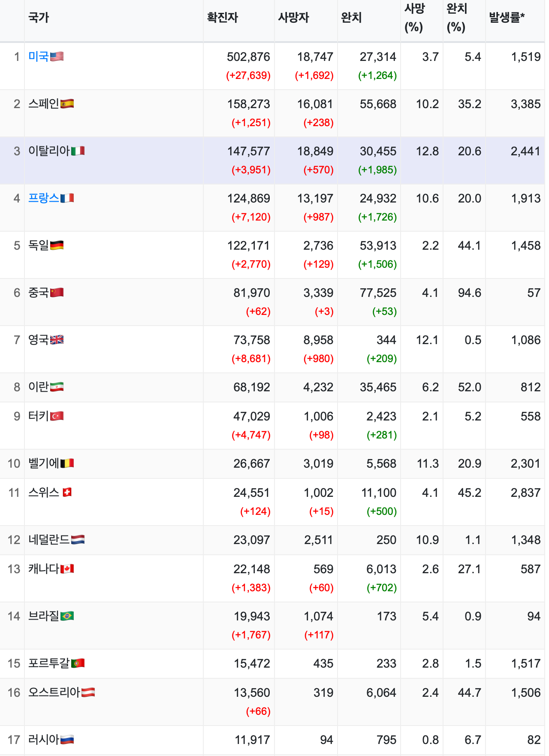The image size is (549, 756).
Task: Click the United States flag icon
Action: tap(57, 57)
